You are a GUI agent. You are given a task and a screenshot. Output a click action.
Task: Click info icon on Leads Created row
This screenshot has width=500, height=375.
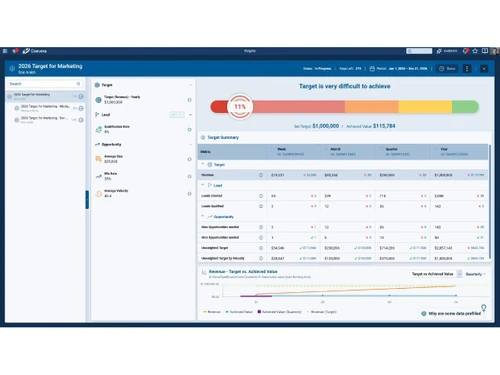[261, 196]
